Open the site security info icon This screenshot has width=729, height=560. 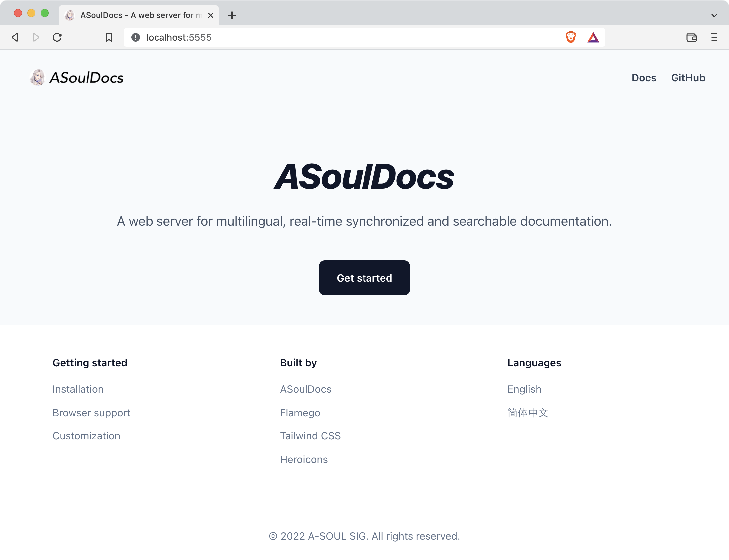point(135,37)
